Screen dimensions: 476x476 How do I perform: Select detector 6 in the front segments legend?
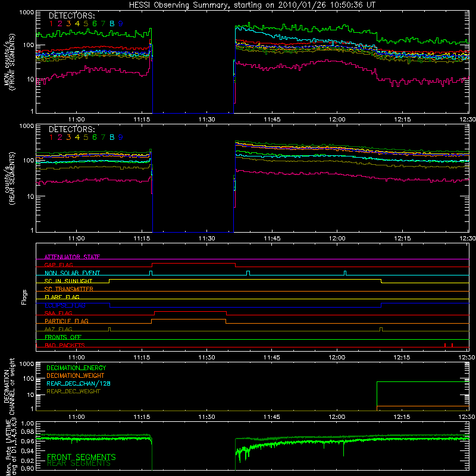coord(95,23)
